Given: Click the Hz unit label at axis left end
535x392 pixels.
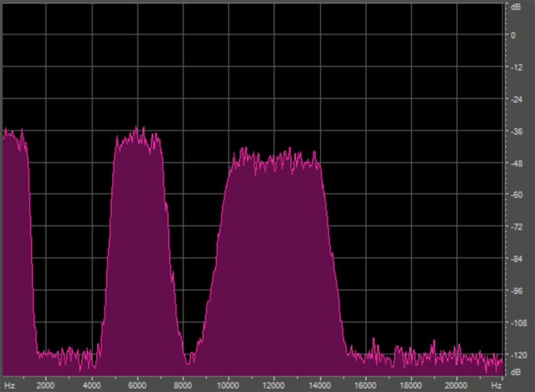Looking at the screenshot, I should point(9,386).
